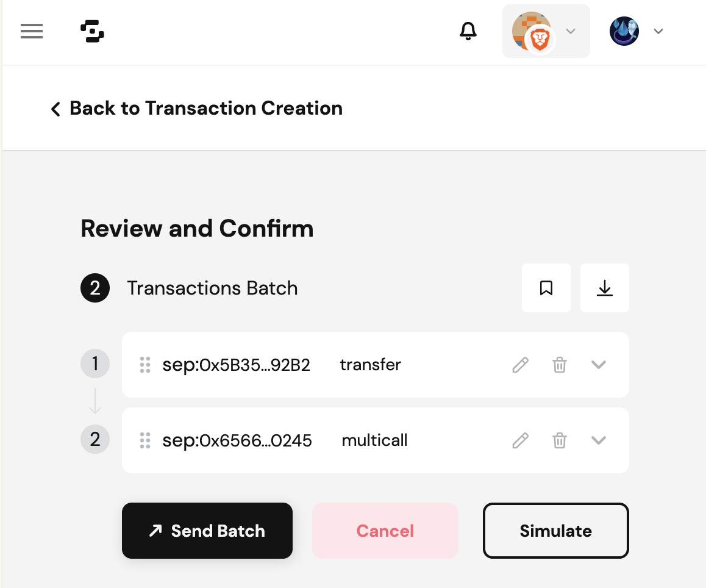Go back to Transaction Creation
Viewport: 706px width, 588px height.
[196, 109]
